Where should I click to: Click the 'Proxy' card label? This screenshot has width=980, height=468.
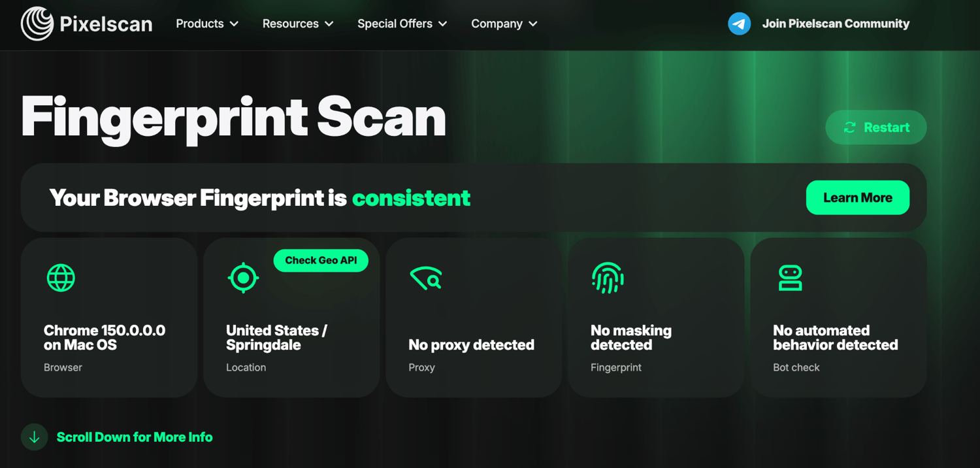coord(421,367)
